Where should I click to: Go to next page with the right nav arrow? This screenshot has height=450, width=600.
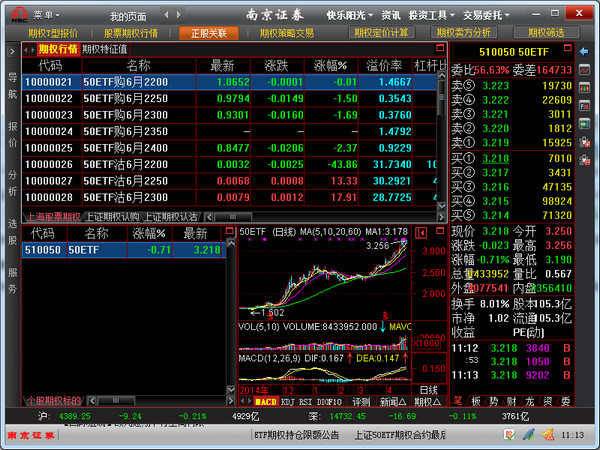(179, 15)
